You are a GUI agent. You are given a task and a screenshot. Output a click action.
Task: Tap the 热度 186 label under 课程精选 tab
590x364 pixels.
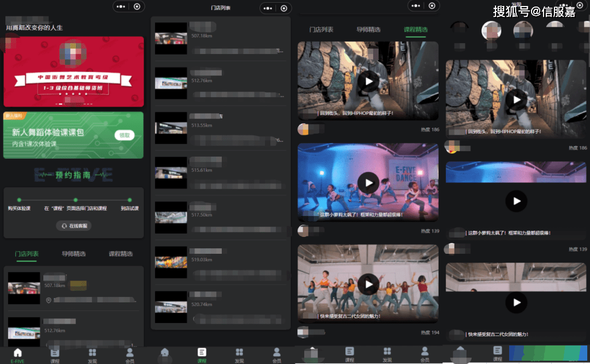430,129
